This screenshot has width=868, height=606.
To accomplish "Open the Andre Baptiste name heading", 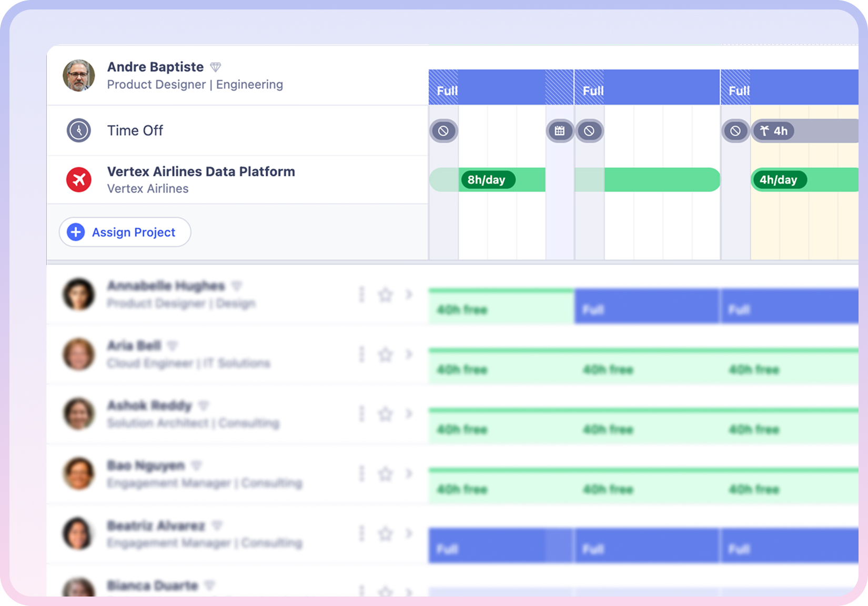I will [155, 67].
